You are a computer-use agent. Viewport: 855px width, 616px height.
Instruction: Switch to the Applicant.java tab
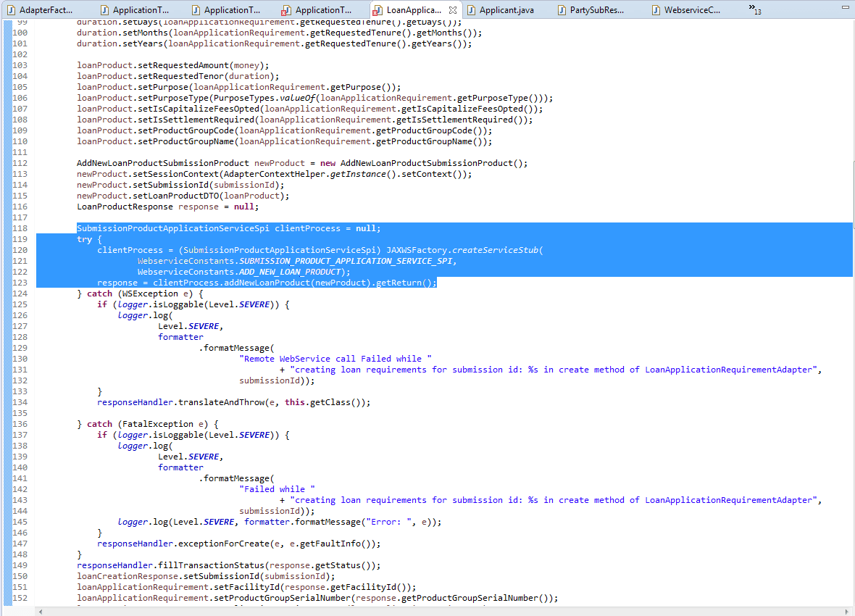pyautogui.click(x=507, y=9)
